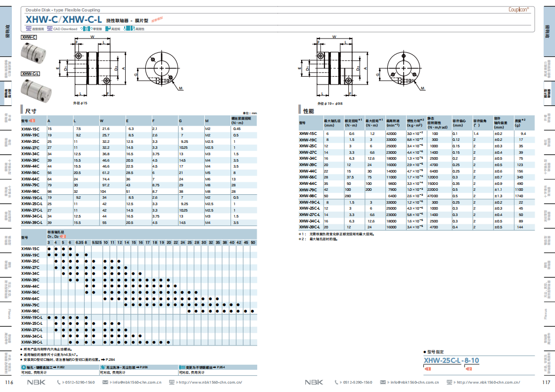The height and width of the screenshot is (392, 555).
Task: Click the NBK logo on page 116
Action: (37, 382)
